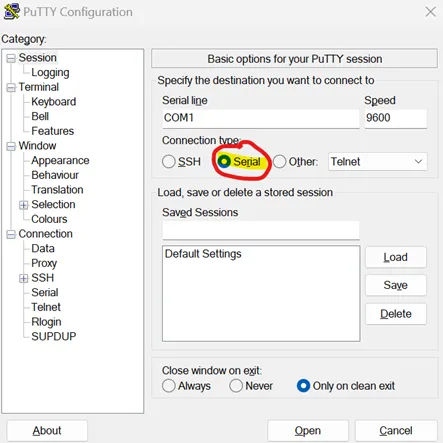Open the Behaviour category

coord(55,175)
